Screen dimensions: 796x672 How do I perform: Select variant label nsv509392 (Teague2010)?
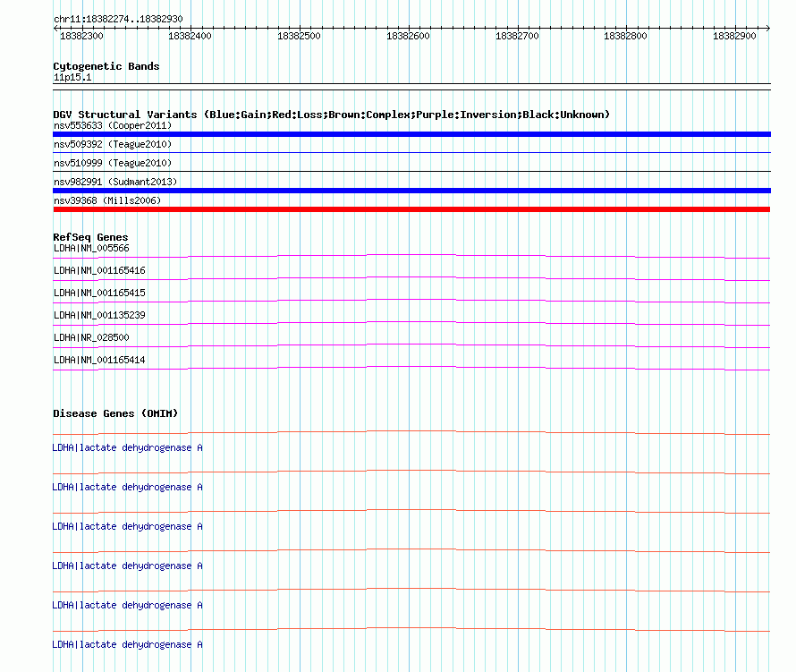pyautogui.click(x=113, y=144)
